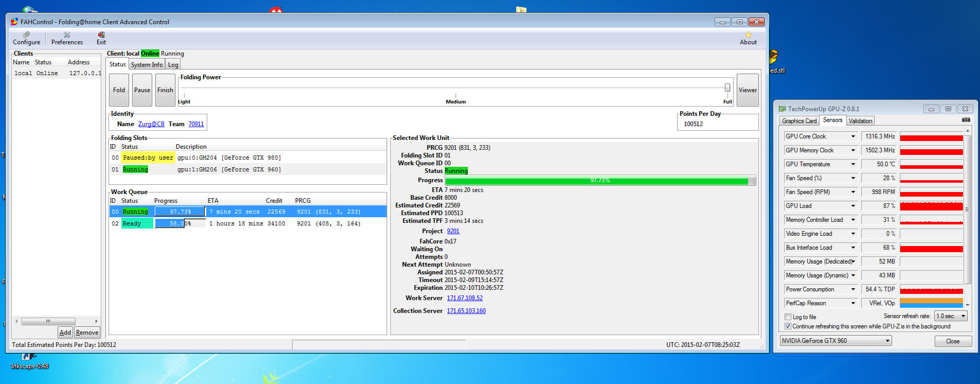Open NVIDIA GeForce GTX 960 GPU selector

pyautogui.click(x=835, y=341)
